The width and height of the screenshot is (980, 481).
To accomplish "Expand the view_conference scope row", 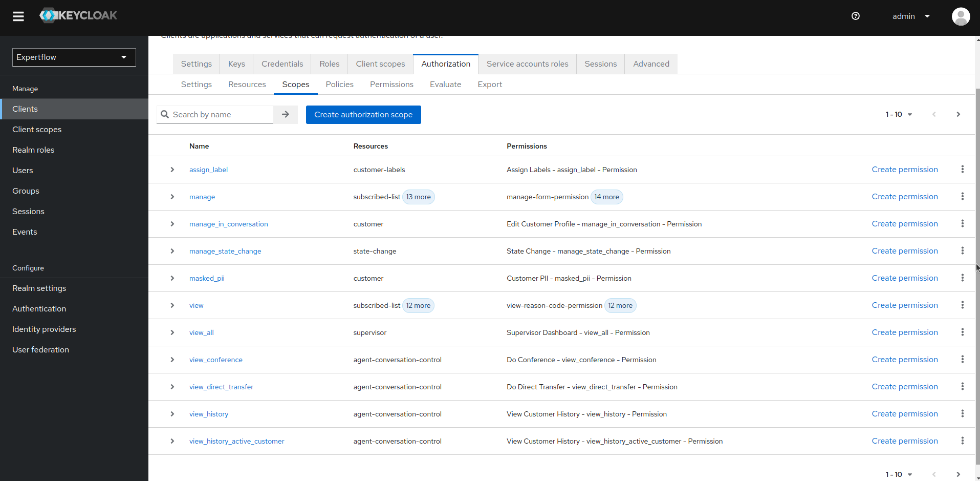I will tap(172, 359).
